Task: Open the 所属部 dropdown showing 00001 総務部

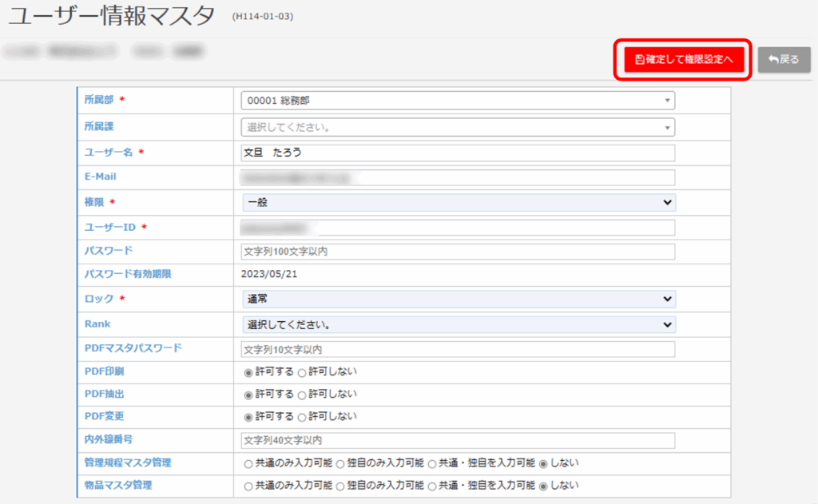Action: (x=458, y=101)
